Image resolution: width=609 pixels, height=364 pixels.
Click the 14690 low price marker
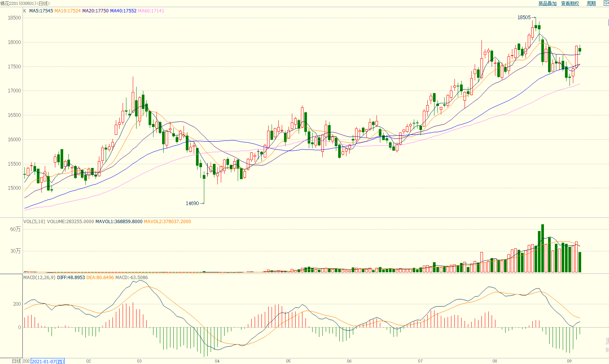coord(192,203)
